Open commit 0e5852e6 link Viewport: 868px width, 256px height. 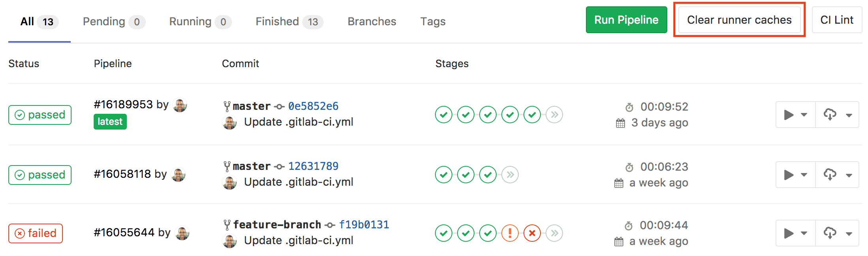(x=313, y=106)
